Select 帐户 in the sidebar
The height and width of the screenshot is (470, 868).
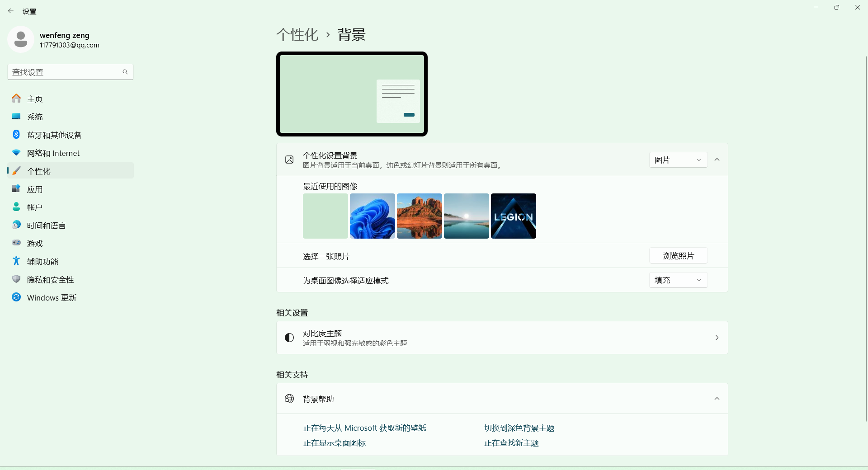coord(71,207)
